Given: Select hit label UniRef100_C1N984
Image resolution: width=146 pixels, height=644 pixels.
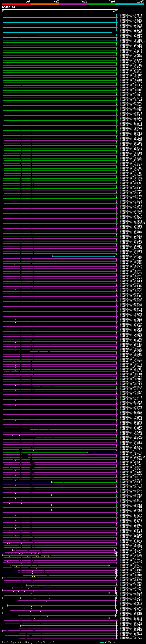Looking at the screenshot, I should [131, 25].
